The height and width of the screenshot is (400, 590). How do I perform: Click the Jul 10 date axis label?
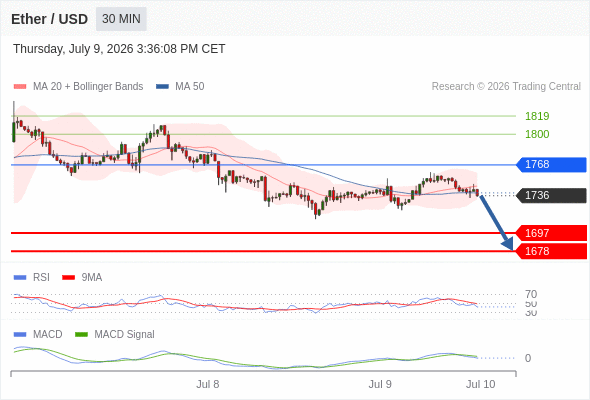[x=481, y=384]
